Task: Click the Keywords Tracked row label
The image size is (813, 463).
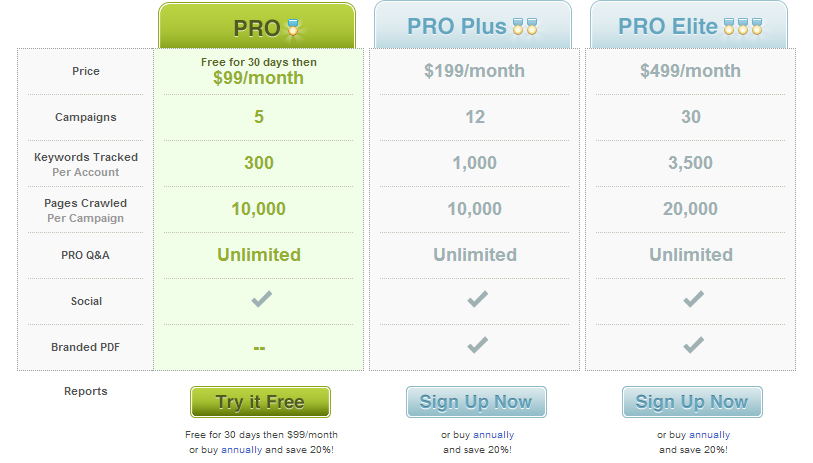Action: (x=86, y=157)
